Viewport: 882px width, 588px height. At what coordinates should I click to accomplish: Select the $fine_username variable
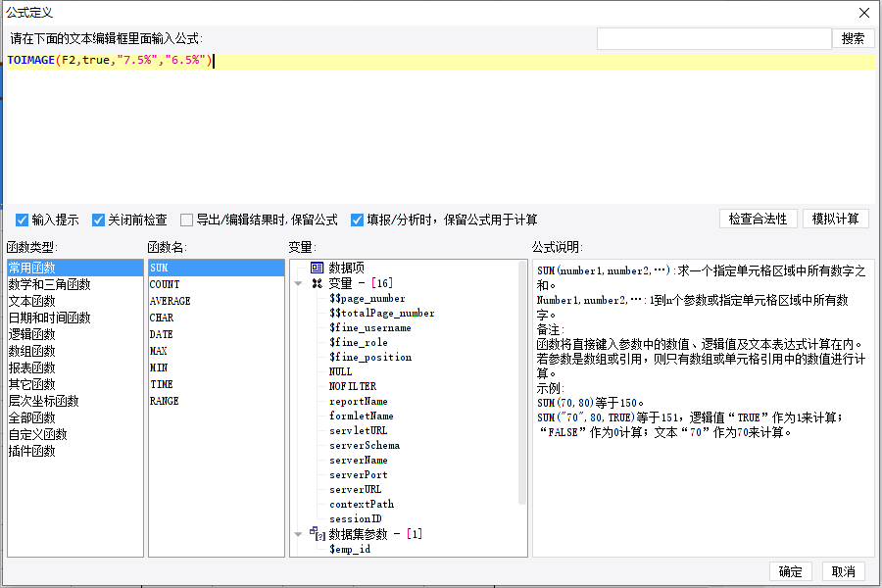370,327
